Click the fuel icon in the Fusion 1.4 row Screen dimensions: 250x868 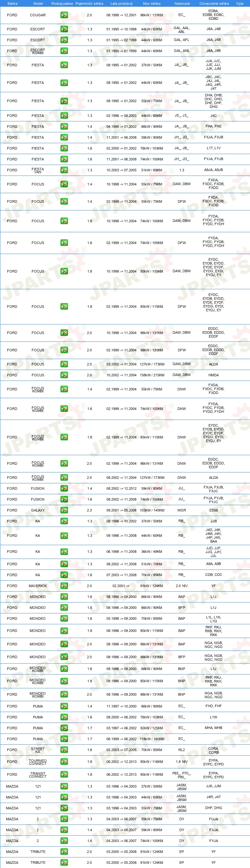pos(64,488)
